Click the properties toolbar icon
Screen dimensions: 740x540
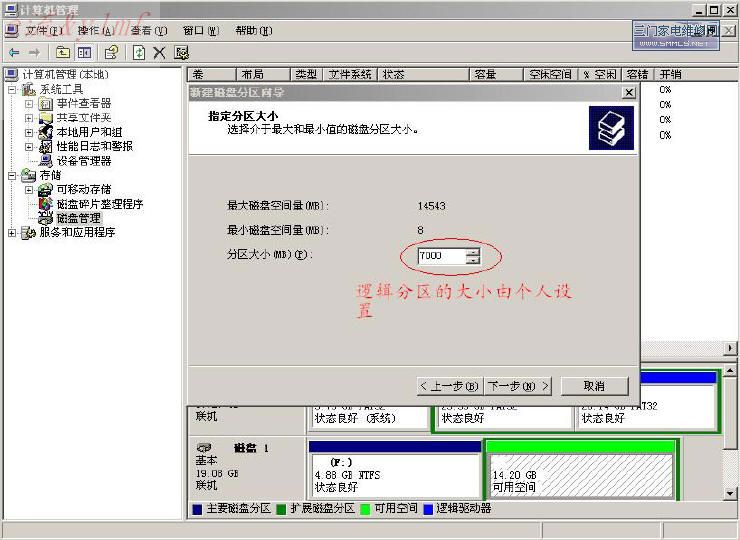pos(111,52)
